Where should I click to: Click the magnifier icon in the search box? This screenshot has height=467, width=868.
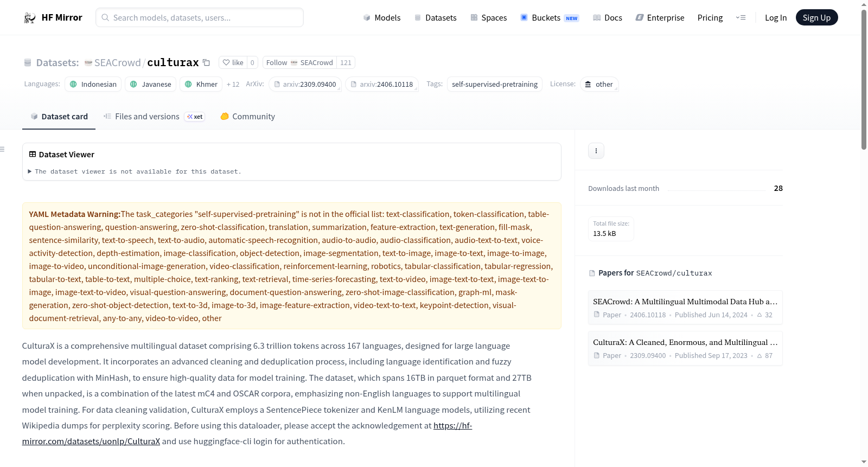pos(105,17)
